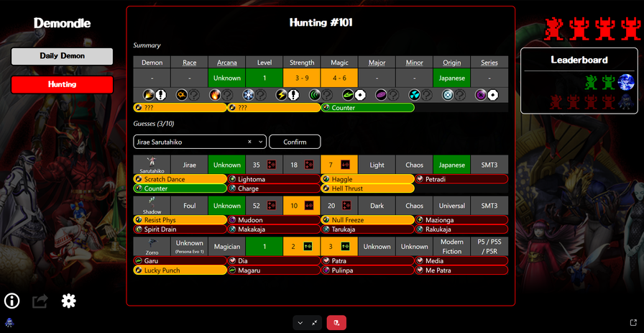
Task: Click the Lucky Punch skill
Action: point(180,270)
